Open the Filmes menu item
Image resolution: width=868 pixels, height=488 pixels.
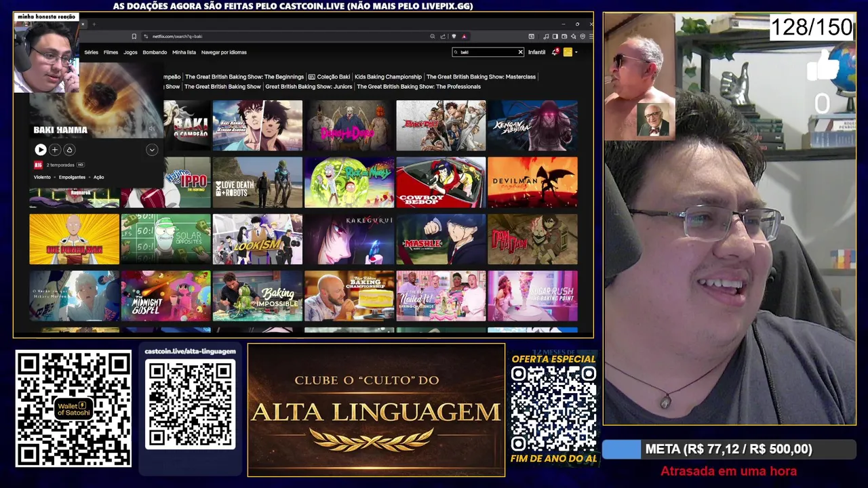coord(111,52)
